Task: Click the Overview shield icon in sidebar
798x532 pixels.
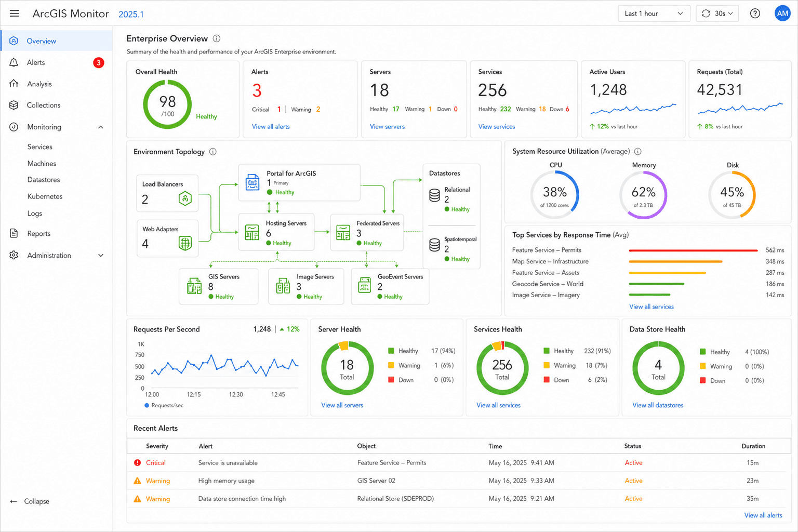Action: (14, 41)
